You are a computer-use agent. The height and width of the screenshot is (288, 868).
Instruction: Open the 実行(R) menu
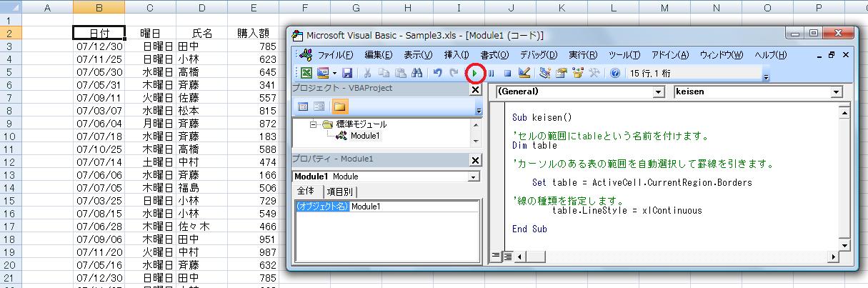pos(584,55)
